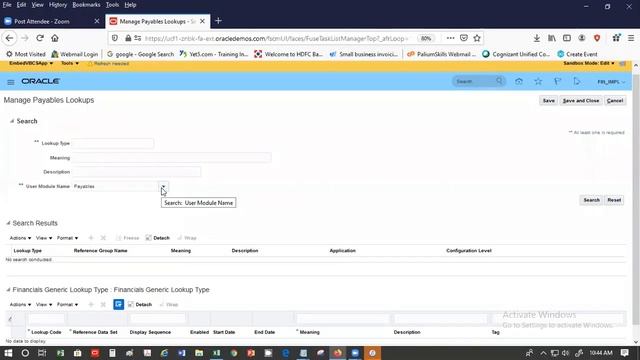Click the Oracle home icon

pyautogui.click(x=519, y=81)
